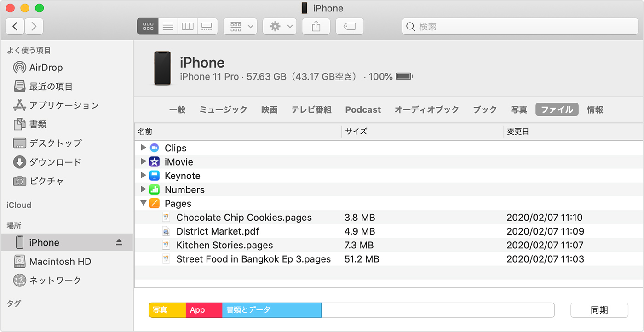Go forward with the right chevron button

pyautogui.click(x=34, y=26)
